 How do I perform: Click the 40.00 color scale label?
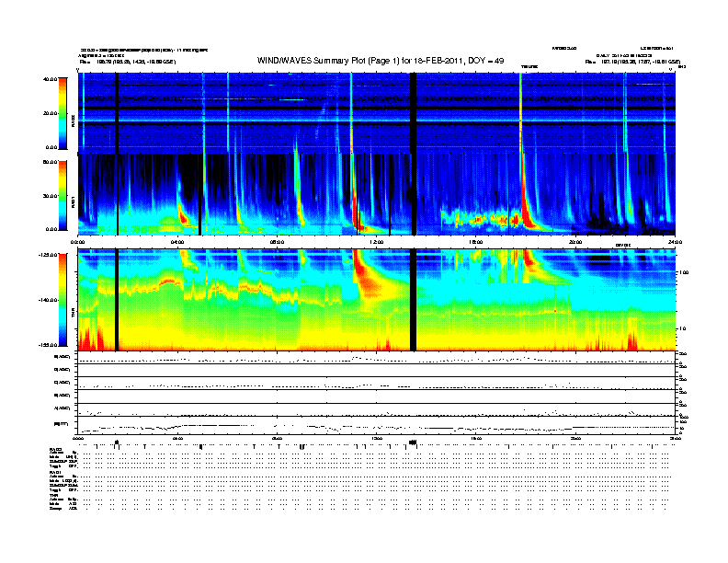pos(51,79)
